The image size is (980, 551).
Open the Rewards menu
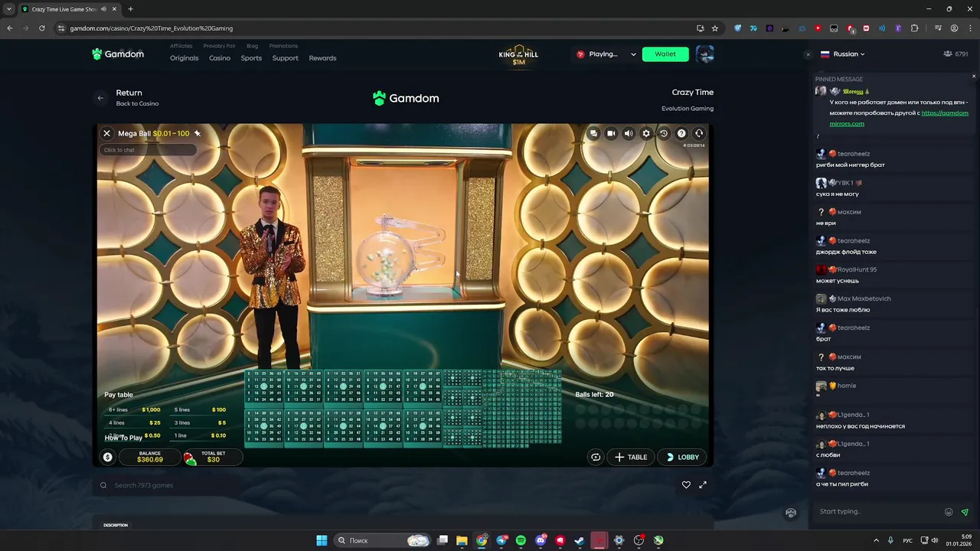[322, 58]
